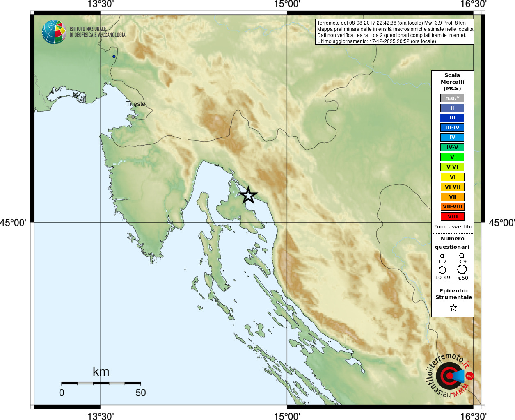Image resolution: width=515 pixels, height=420 pixels.
Task: Click the red VIII intensity swatch
Action: click(x=452, y=217)
